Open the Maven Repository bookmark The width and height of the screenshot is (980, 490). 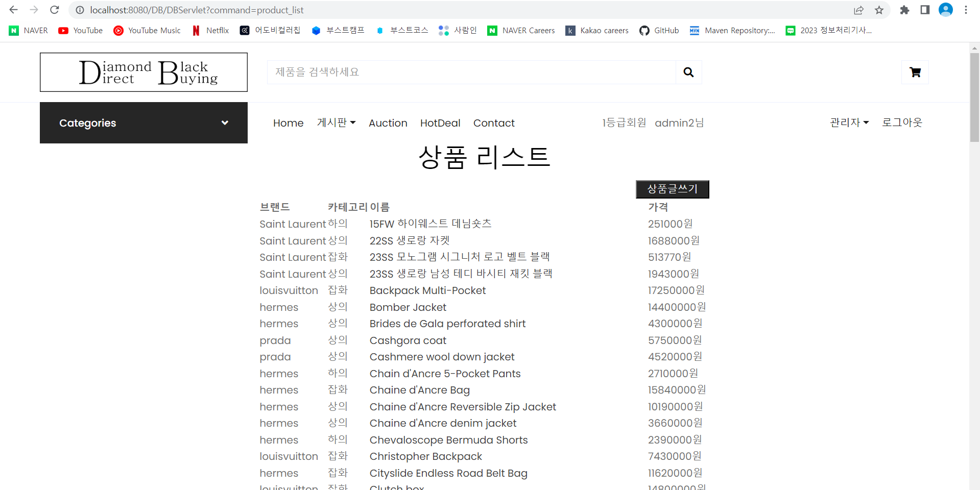[x=732, y=31]
